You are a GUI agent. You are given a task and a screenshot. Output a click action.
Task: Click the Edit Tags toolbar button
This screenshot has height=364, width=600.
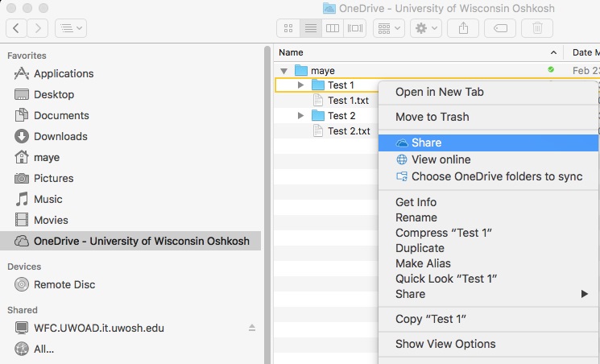[x=500, y=28]
